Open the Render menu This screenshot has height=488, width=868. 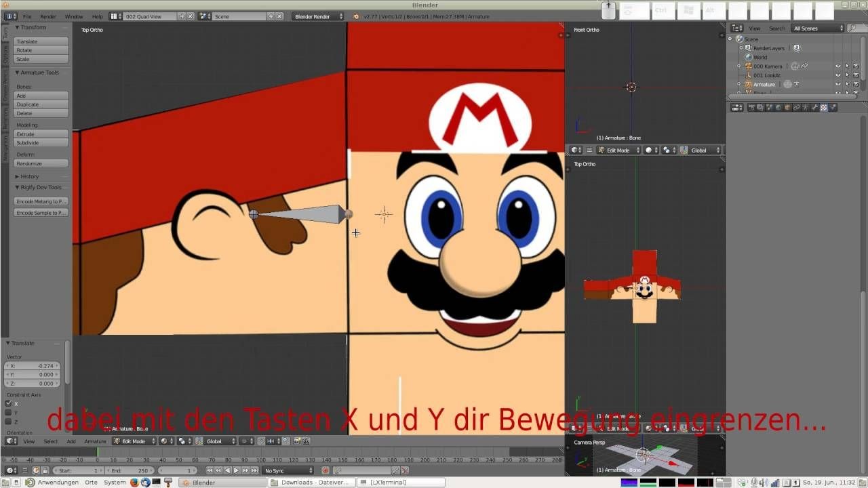(48, 16)
